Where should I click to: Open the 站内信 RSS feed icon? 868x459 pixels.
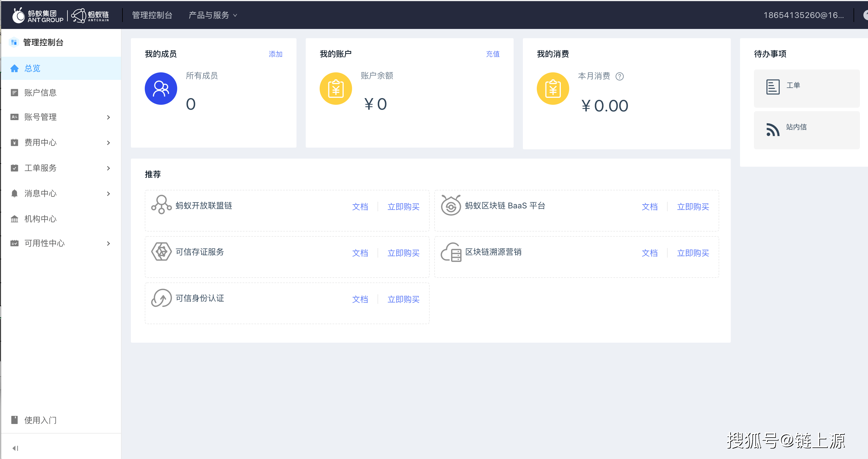tap(773, 129)
